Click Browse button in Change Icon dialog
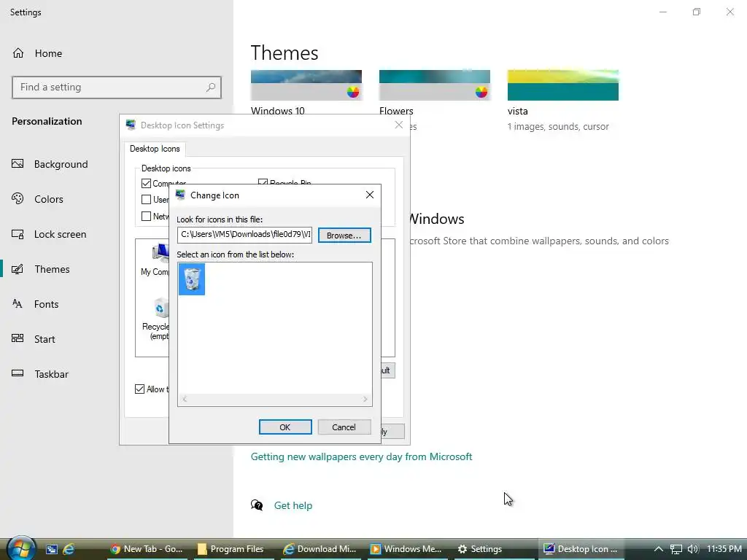The width and height of the screenshot is (747, 560). 344,236
